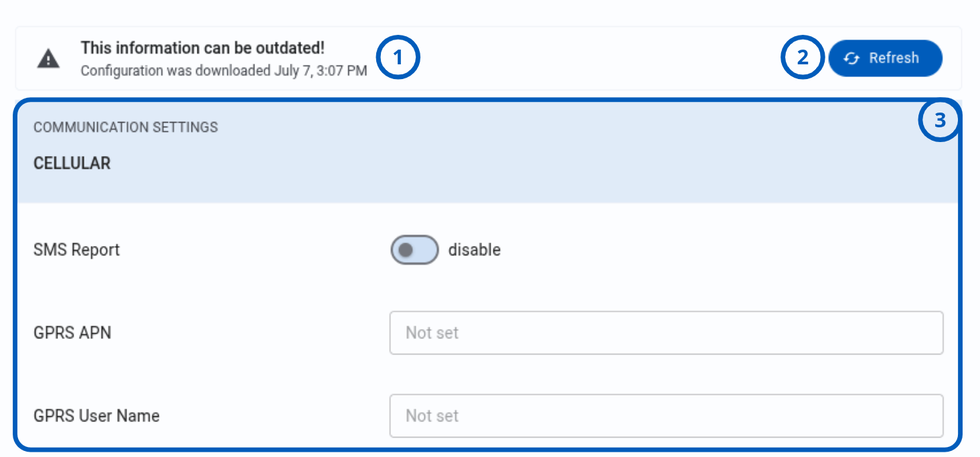The width and height of the screenshot is (980, 457).
Task: Click the GPRS APN label
Action: [x=72, y=332]
